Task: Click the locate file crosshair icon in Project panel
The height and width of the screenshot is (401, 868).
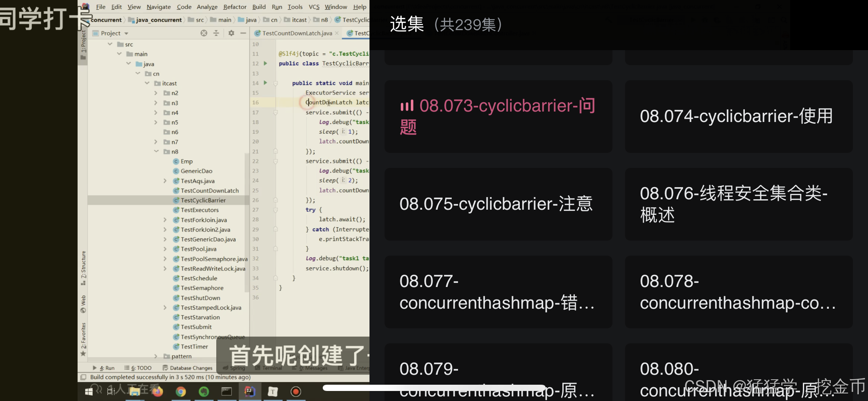Action: click(x=204, y=33)
